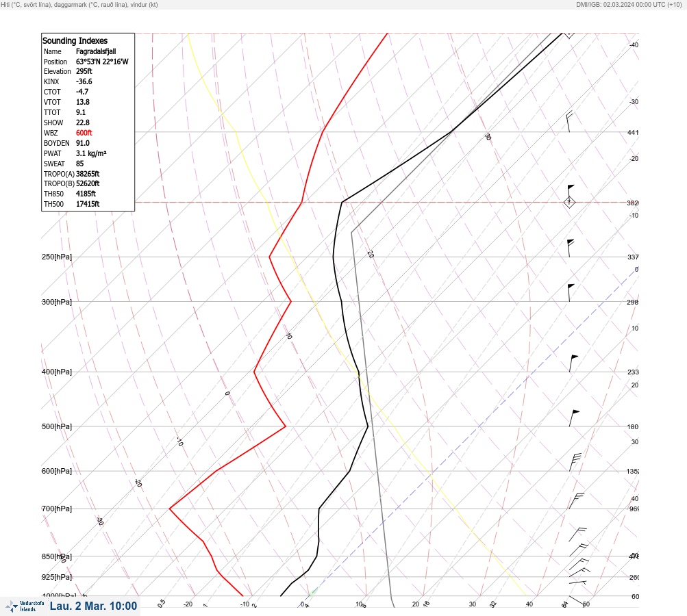Click the elevation value '295ft'
Image resolution: width=687 pixels, height=616 pixels.
coord(84,71)
